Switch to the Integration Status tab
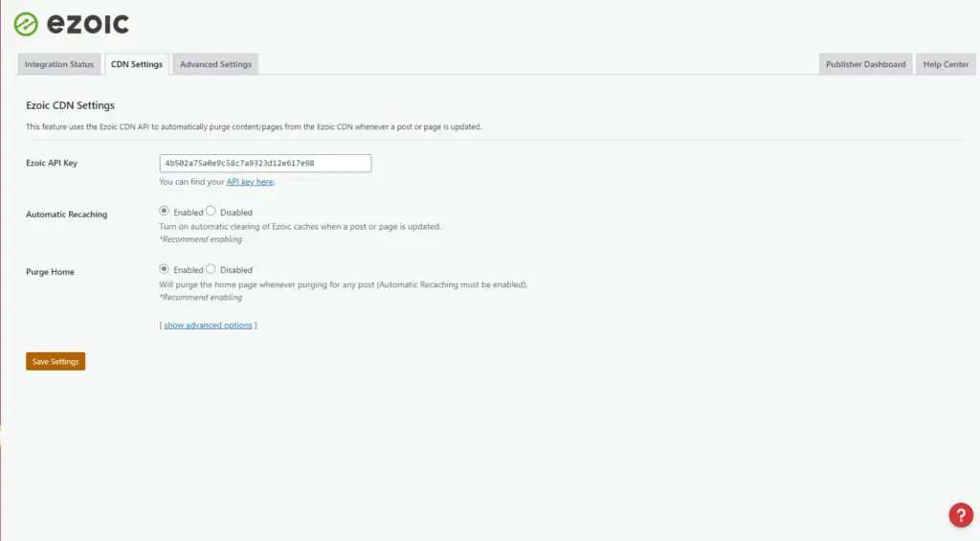The height and width of the screenshot is (541, 980). pos(58,64)
